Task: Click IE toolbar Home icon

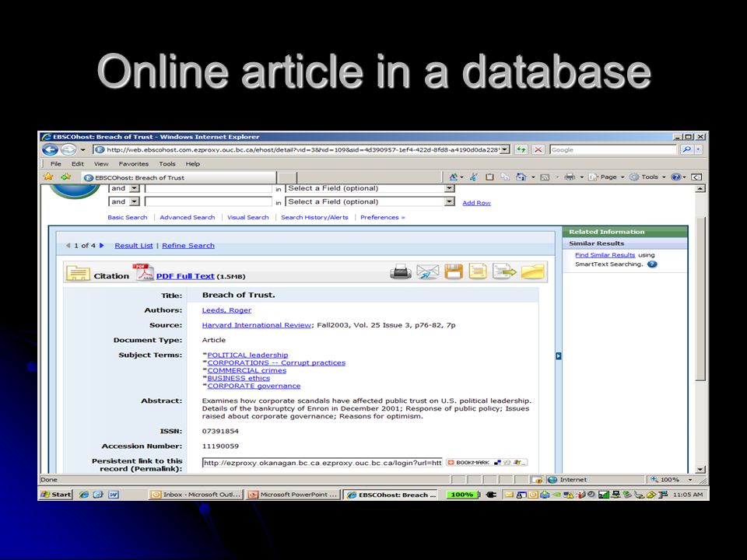Action: [x=521, y=177]
